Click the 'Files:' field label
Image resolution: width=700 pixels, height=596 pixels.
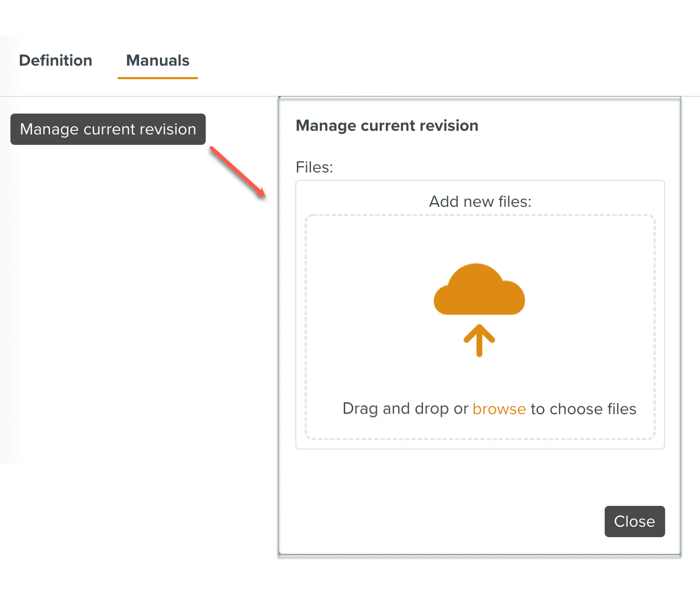pyautogui.click(x=314, y=167)
